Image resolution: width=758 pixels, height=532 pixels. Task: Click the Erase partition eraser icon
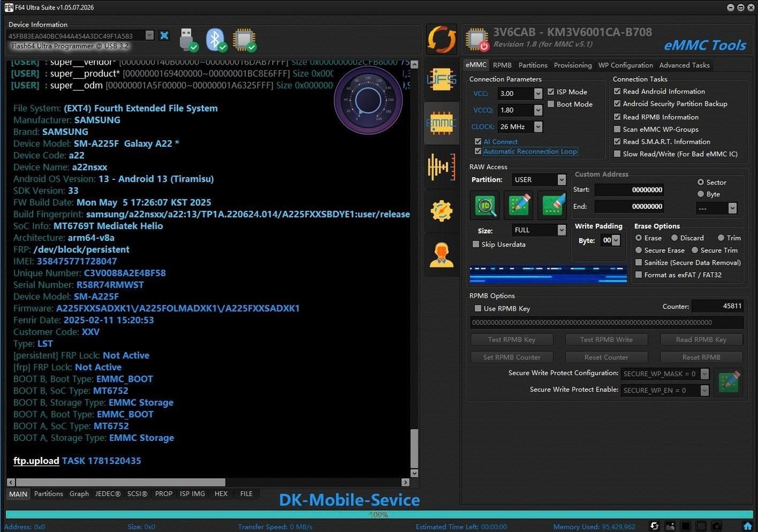(x=553, y=205)
